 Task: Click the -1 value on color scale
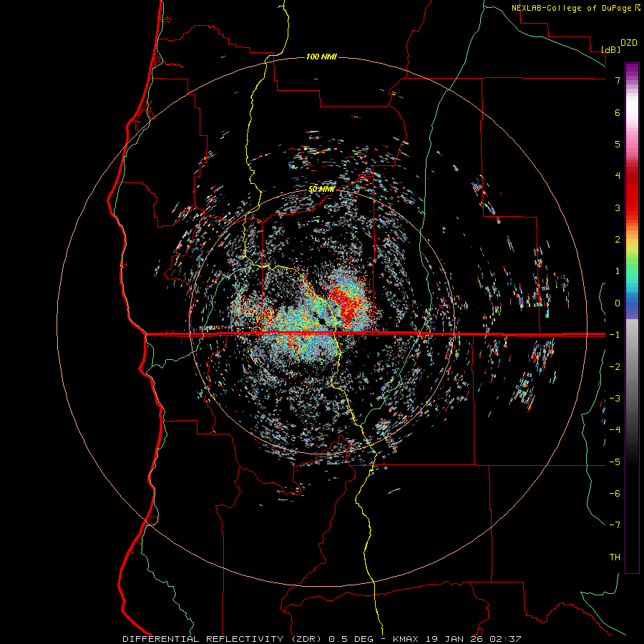coord(615,335)
